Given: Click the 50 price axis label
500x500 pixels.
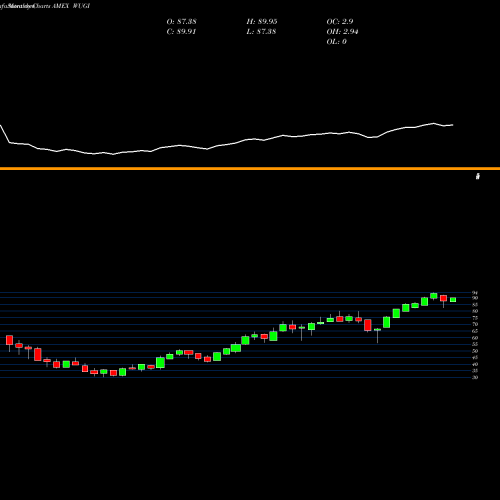Looking at the screenshot, I should 475,351.
